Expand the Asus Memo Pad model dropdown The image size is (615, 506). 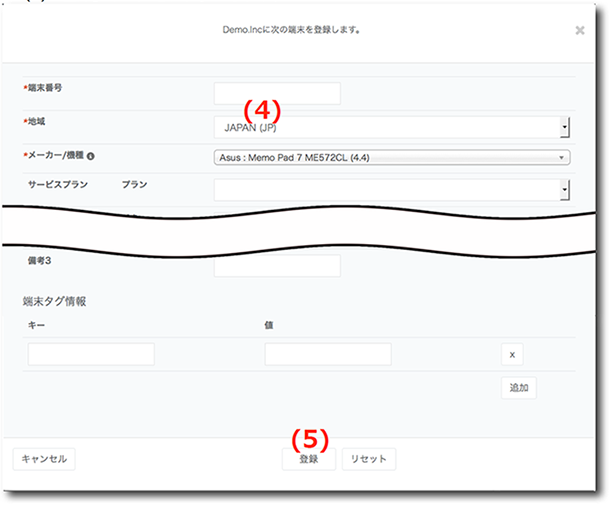pyautogui.click(x=390, y=157)
